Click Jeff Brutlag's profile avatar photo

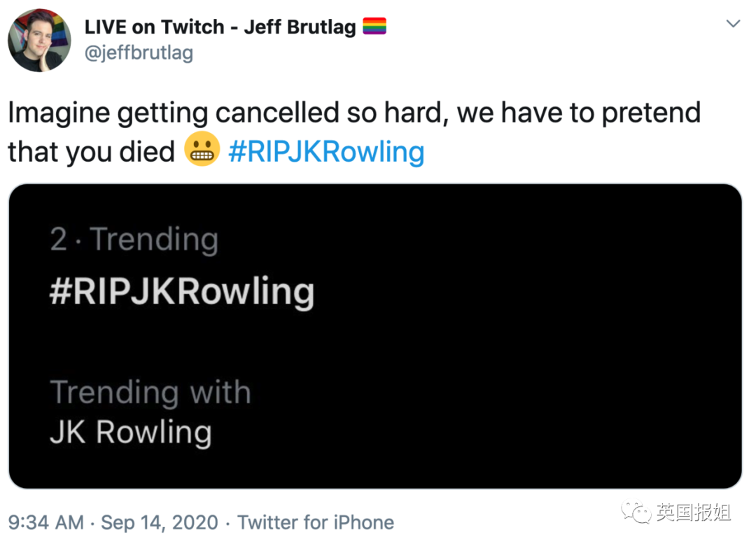tap(38, 40)
